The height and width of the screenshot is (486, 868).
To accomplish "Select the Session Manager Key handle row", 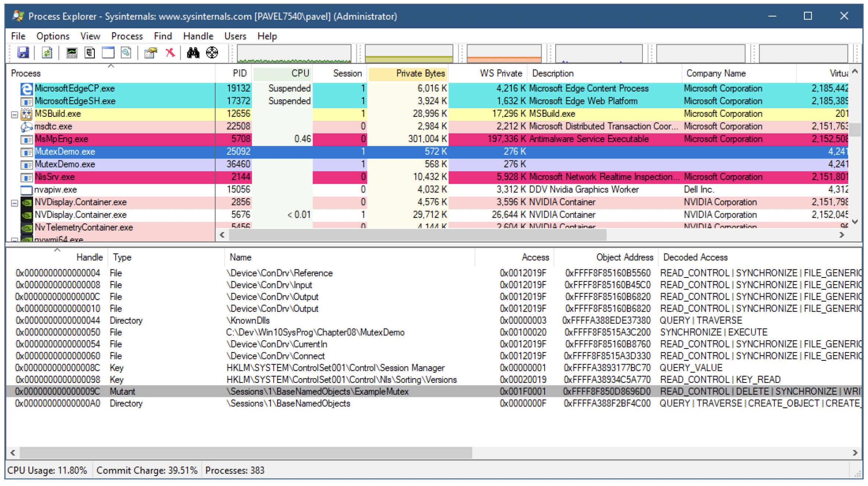I will [434, 368].
